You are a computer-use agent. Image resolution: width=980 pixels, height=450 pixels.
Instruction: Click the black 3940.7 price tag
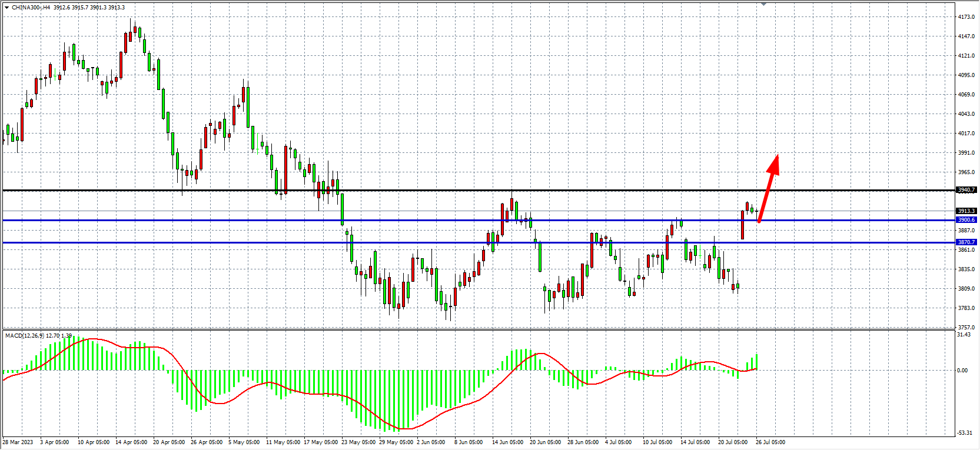[x=966, y=190]
